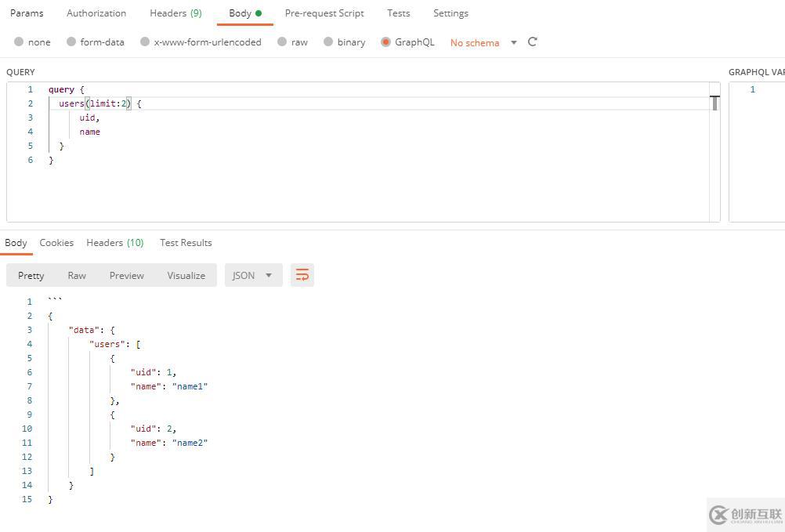Select x-www-form-urlencoded body type
Viewport: 785px width, 532px height.
(201, 42)
